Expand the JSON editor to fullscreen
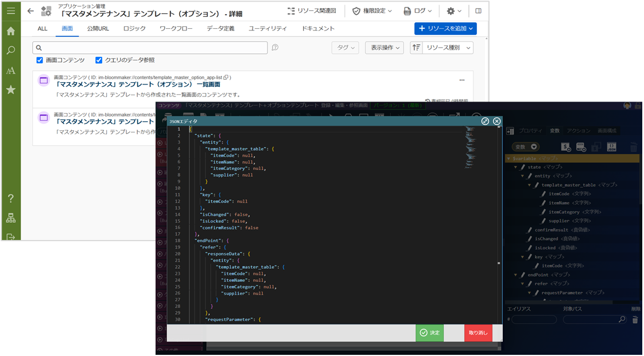The image size is (644, 356). (x=485, y=121)
